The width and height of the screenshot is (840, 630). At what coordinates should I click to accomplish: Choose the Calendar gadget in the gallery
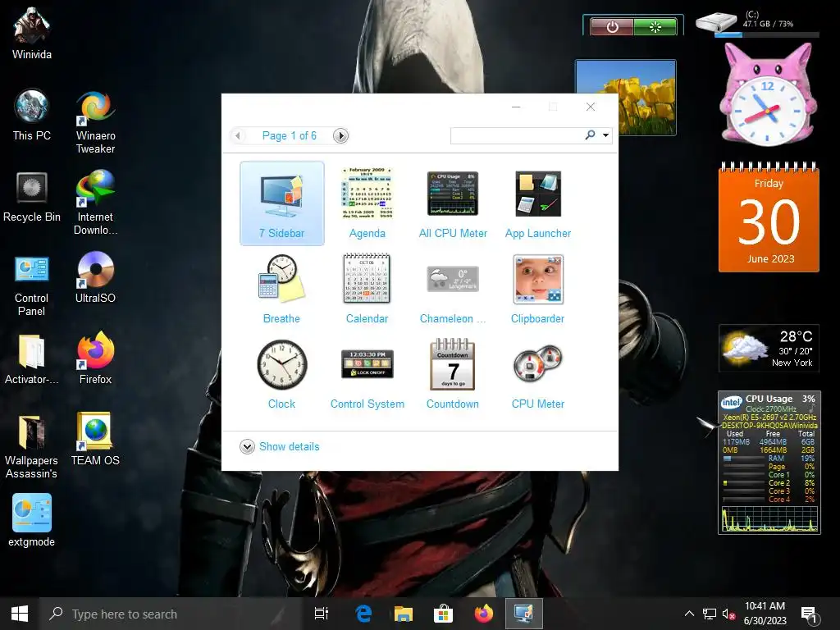point(367,290)
